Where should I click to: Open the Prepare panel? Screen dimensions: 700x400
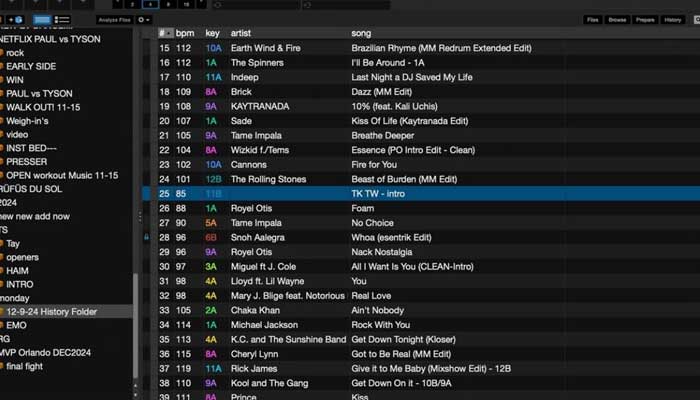tap(645, 19)
